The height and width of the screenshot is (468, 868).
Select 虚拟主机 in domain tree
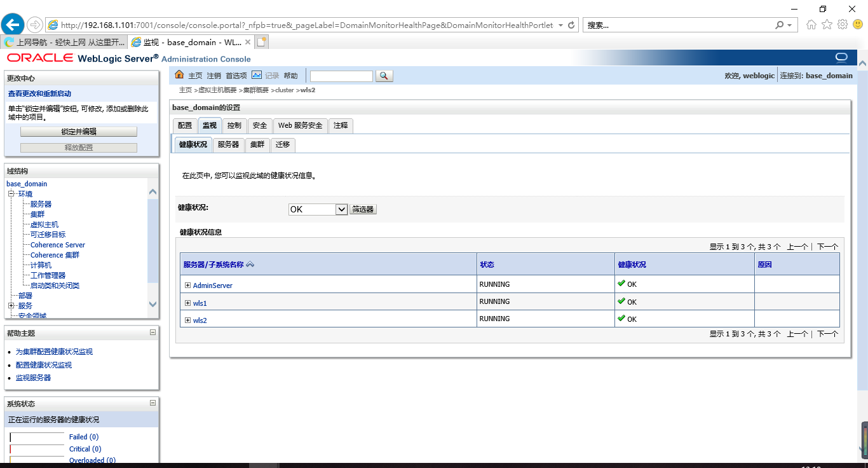(44, 224)
